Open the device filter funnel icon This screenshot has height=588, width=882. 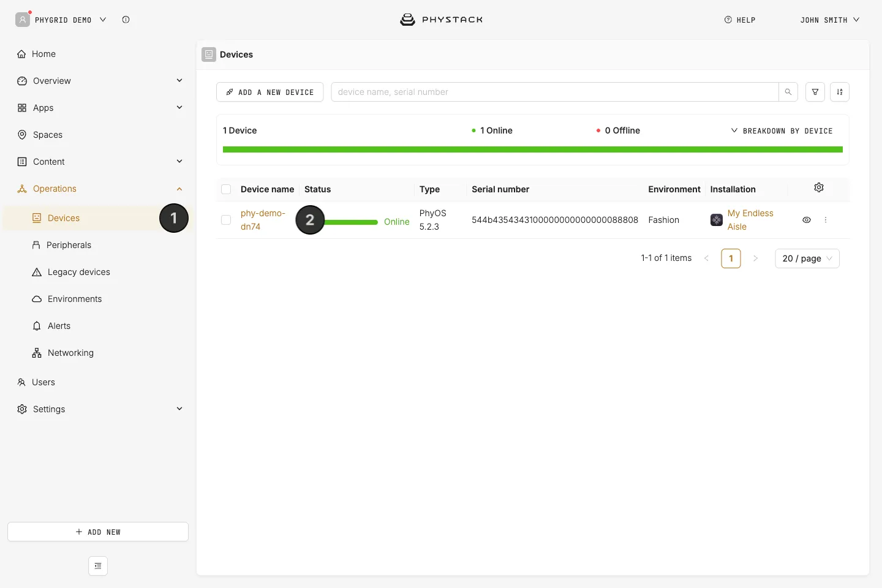pos(815,92)
